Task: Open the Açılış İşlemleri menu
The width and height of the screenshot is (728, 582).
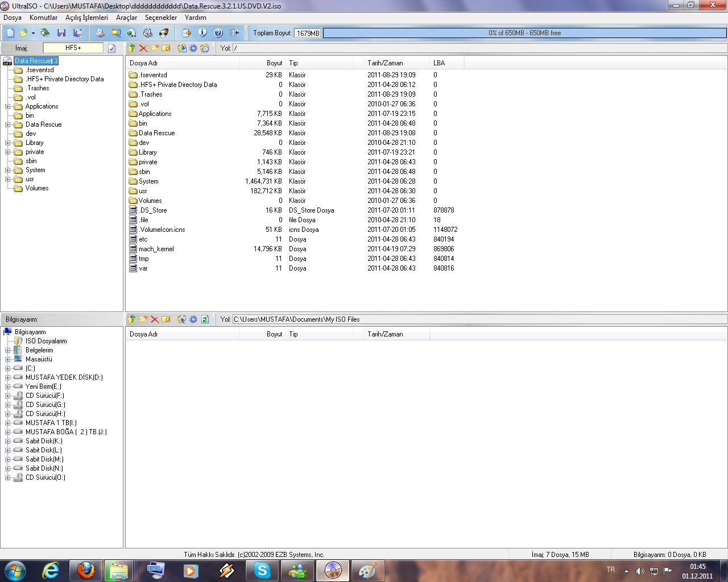Action: pos(86,18)
